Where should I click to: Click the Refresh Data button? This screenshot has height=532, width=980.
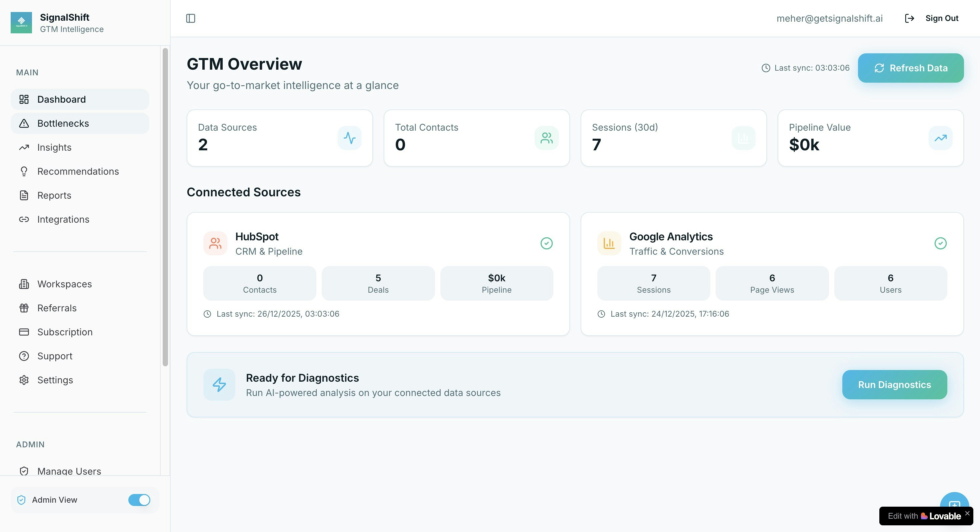(910, 68)
